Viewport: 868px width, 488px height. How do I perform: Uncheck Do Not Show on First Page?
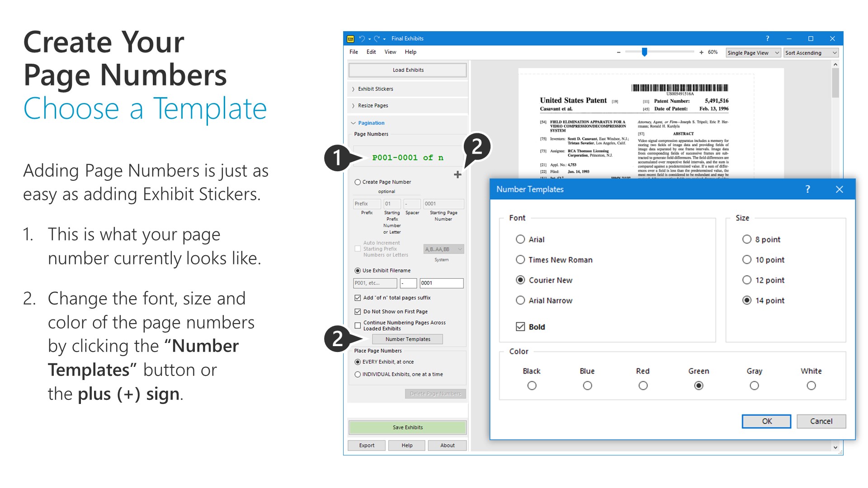click(358, 312)
